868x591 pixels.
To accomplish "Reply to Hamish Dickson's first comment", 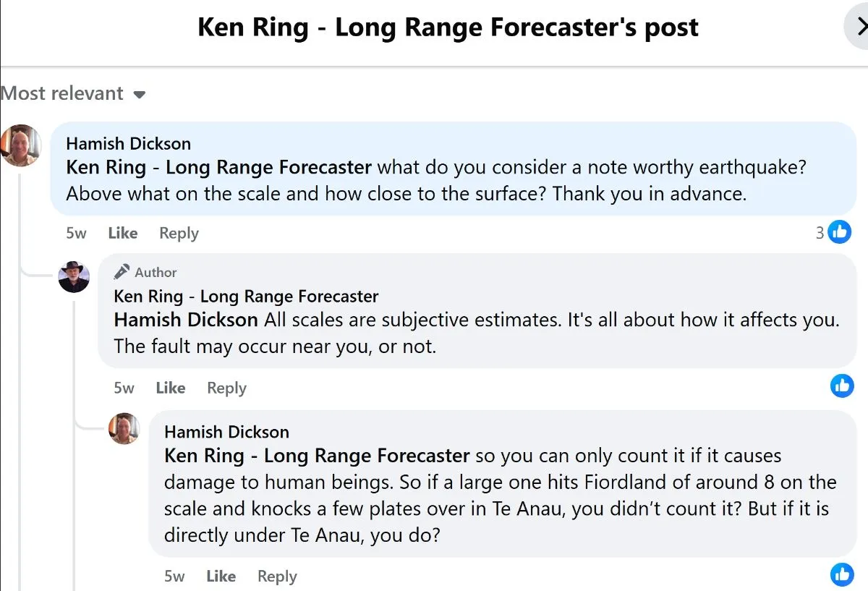I will coord(179,233).
